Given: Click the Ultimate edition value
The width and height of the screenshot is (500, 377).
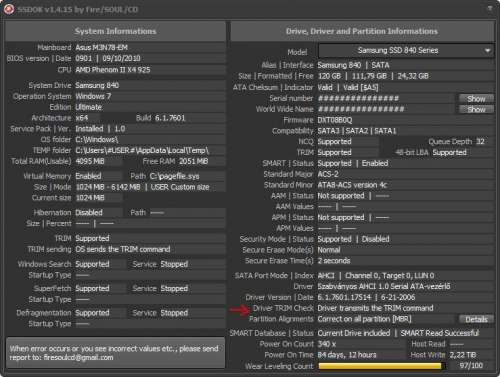Looking at the screenshot, I should [x=89, y=107].
